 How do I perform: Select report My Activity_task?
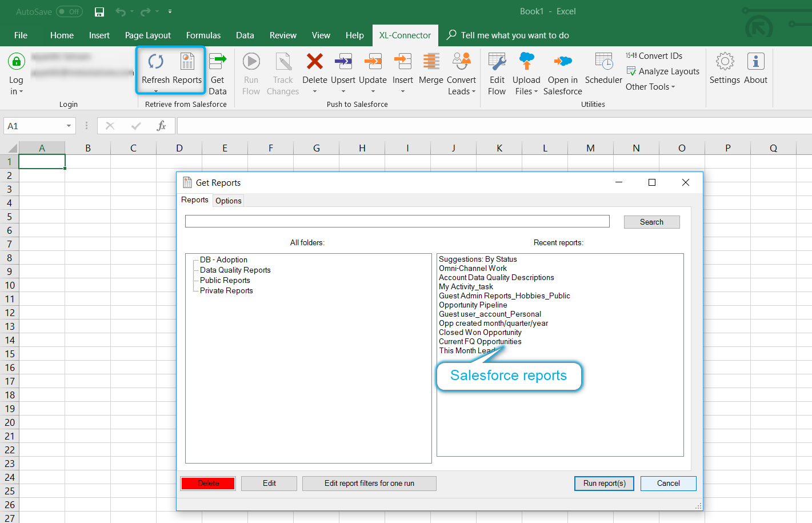click(466, 286)
